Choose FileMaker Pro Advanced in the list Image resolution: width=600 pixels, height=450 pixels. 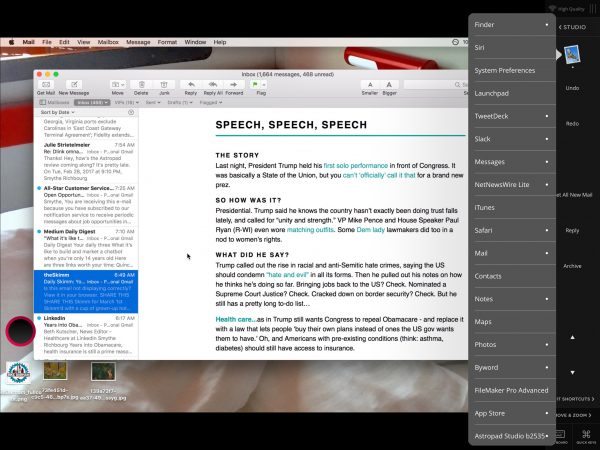coord(512,390)
